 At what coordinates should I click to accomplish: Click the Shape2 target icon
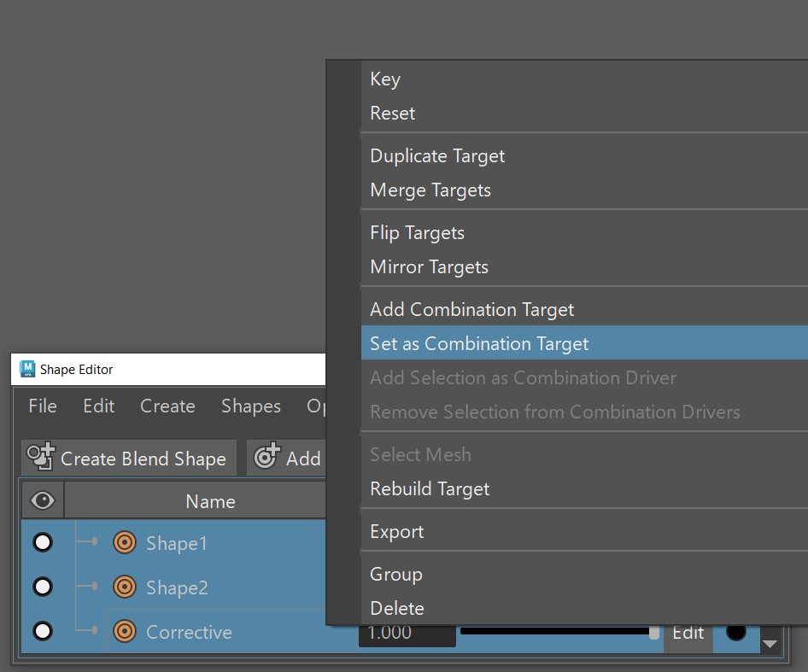[x=124, y=587]
